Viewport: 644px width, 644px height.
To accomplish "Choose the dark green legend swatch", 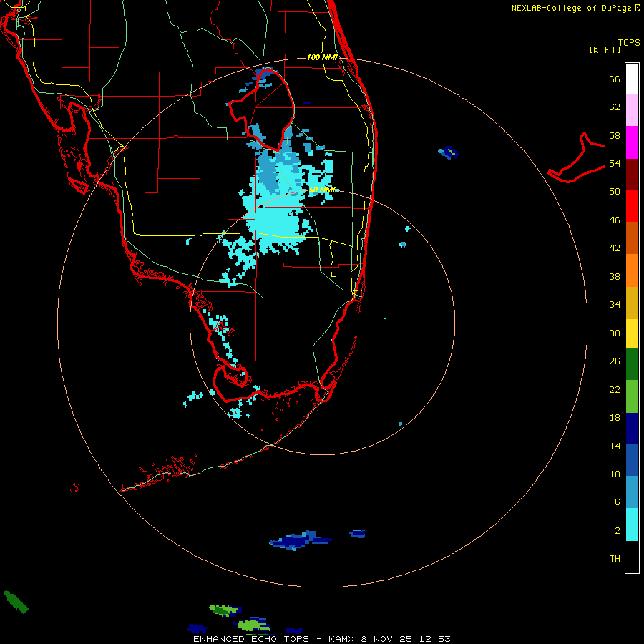I will pyautogui.click(x=632, y=364).
